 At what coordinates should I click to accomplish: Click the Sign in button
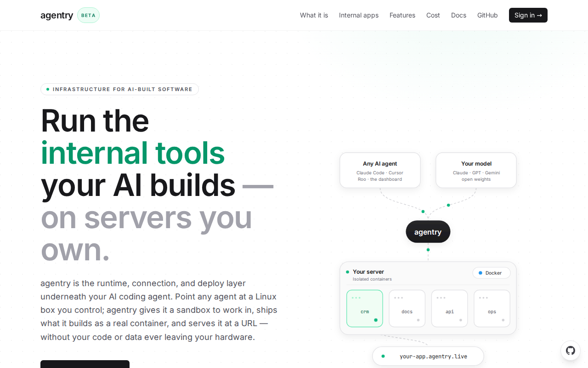pyautogui.click(x=528, y=15)
